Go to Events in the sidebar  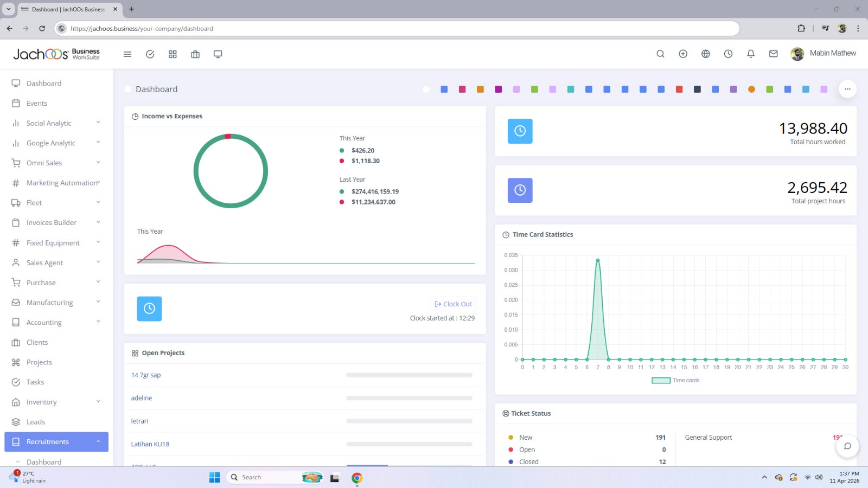point(37,104)
